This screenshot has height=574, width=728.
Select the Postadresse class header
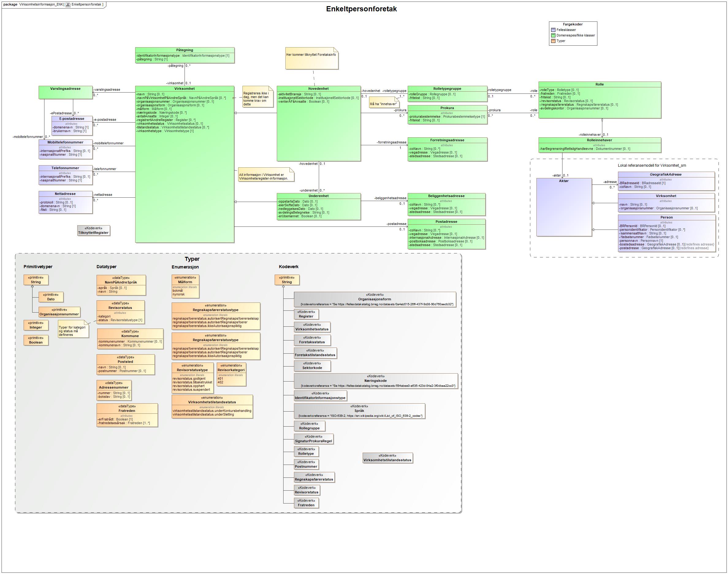446,222
